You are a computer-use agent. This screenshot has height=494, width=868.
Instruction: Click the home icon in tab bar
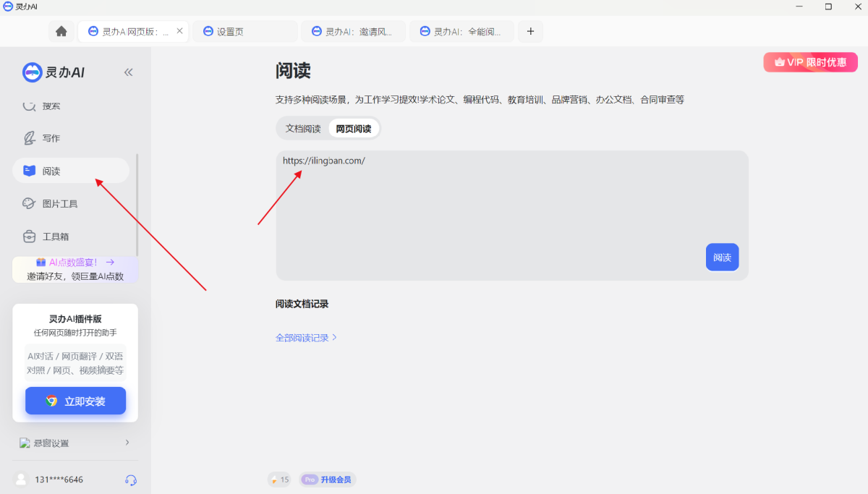[x=61, y=31]
